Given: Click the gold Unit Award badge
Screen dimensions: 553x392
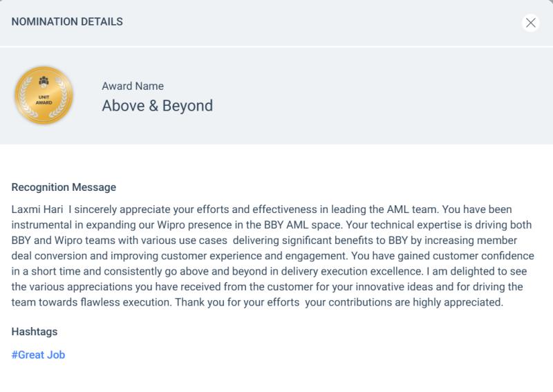Looking at the screenshot, I should [x=44, y=95].
